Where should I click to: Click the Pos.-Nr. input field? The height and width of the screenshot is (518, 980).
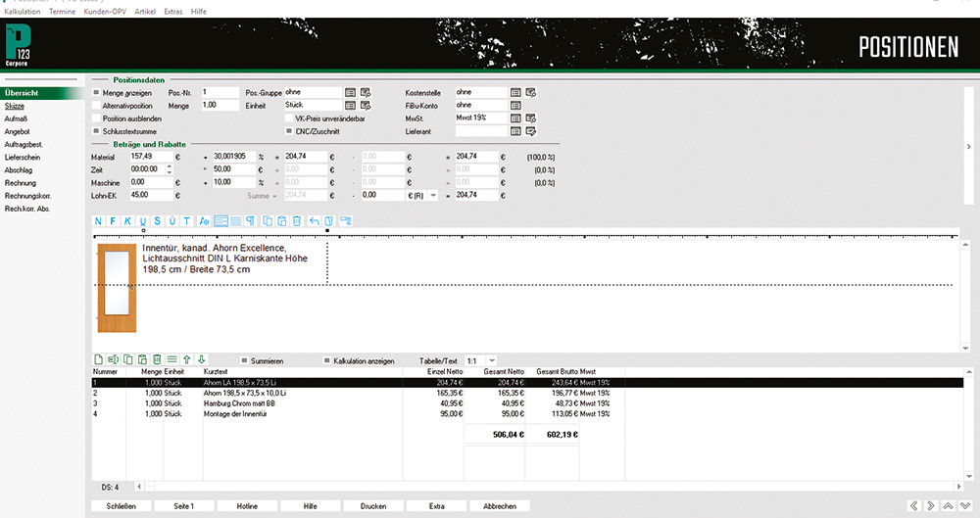coord(219,92)
